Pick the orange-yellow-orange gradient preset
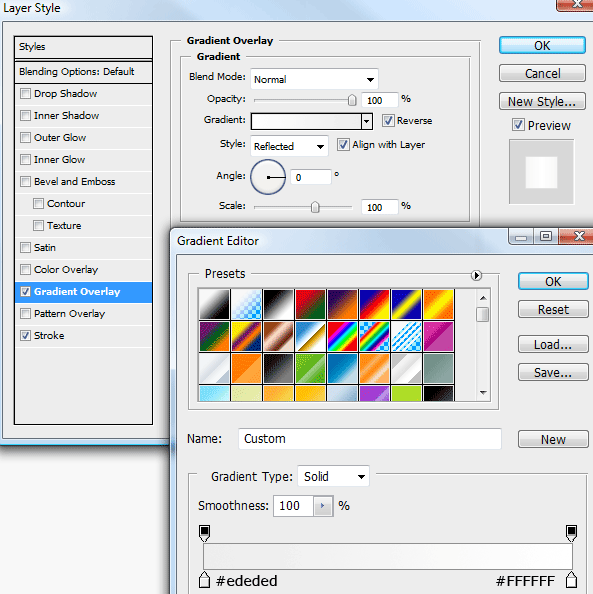Screen dimensions: 593x594 [438, 304]
